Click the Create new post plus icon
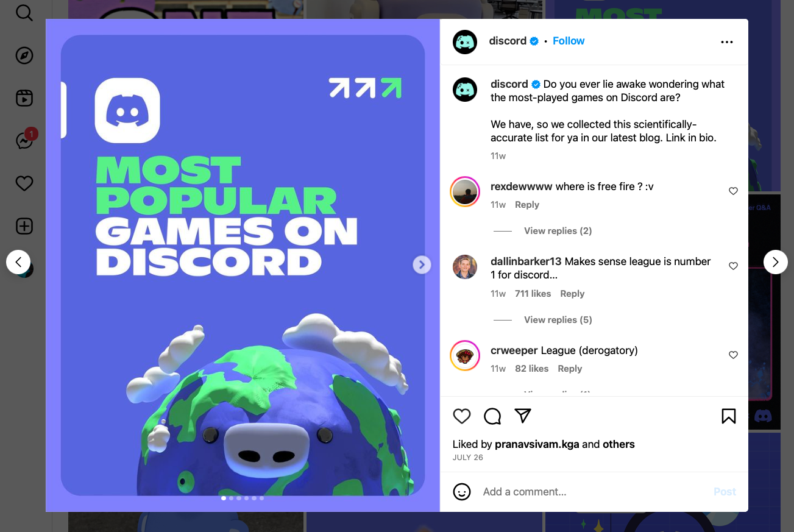This screenshot has height=532, width=794. coord(24,226)
